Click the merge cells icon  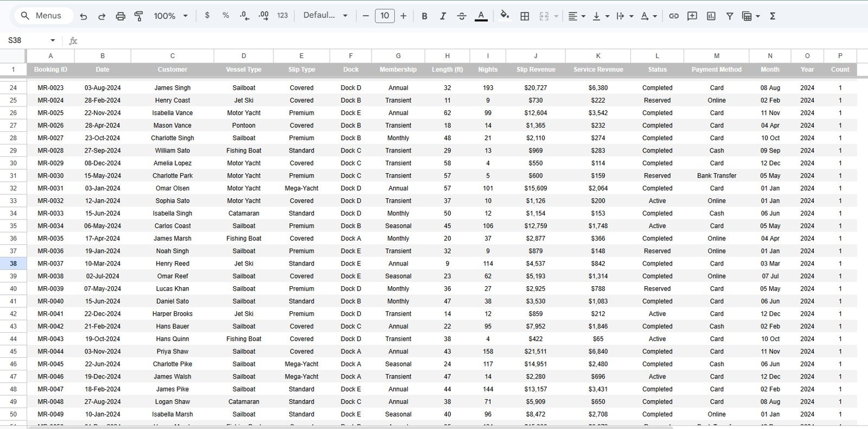tap(544, 16)
